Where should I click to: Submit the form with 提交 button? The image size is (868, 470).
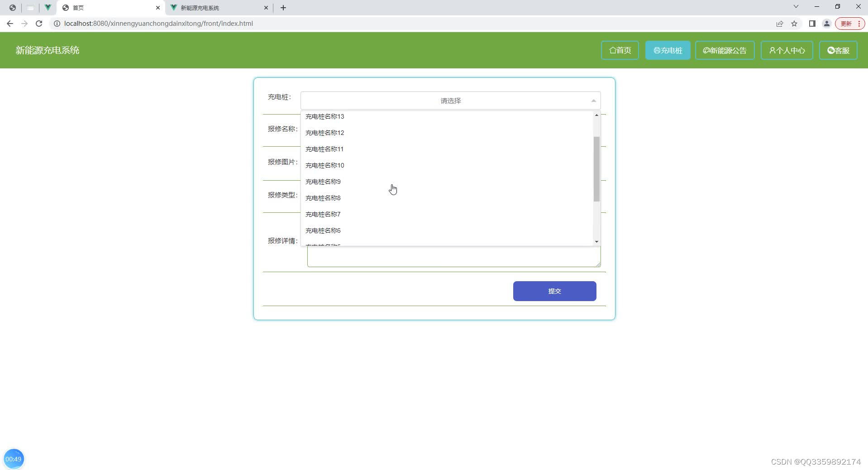pos(555,291)
